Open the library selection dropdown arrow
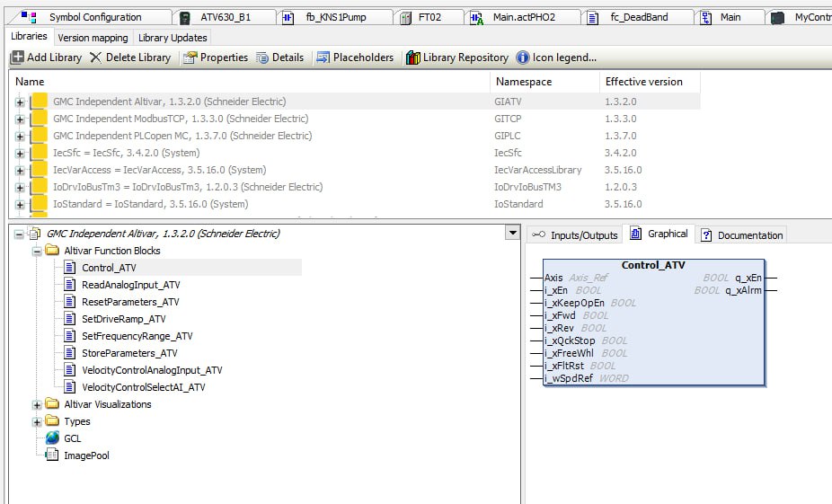This screenshot has width=832, height=504. coord(512,233)
